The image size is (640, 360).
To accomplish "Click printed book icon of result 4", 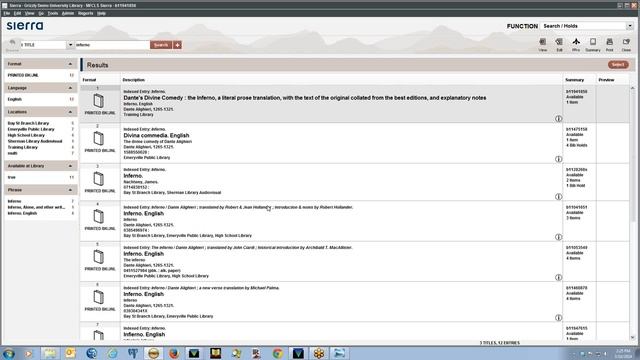I will point(99,216).
